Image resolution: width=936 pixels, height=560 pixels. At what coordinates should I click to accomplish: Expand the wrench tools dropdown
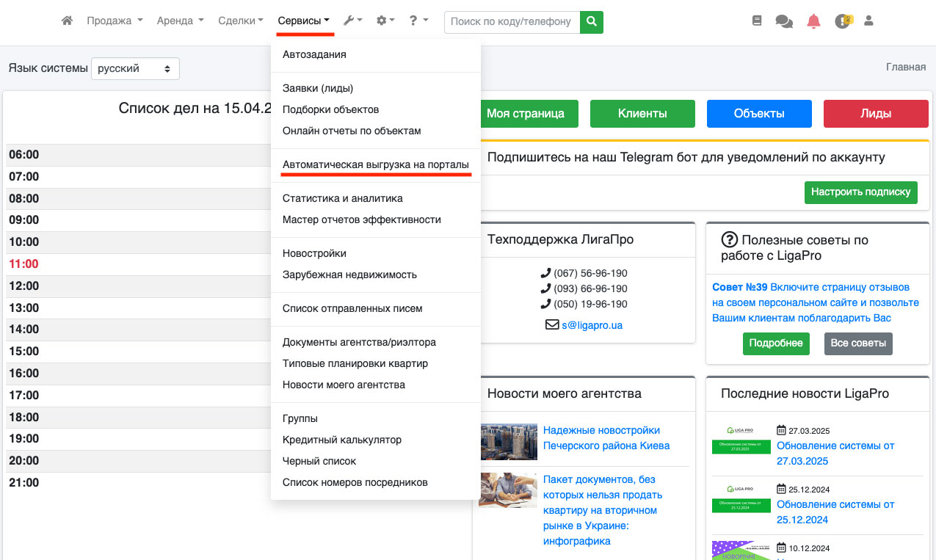pyautogui.click(x=352, y=21)
